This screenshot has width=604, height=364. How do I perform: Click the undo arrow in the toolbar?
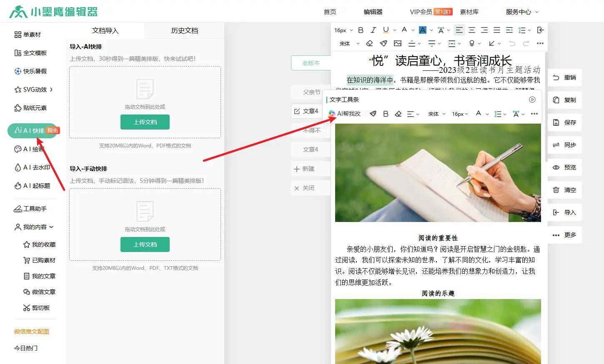coord(512,43)
